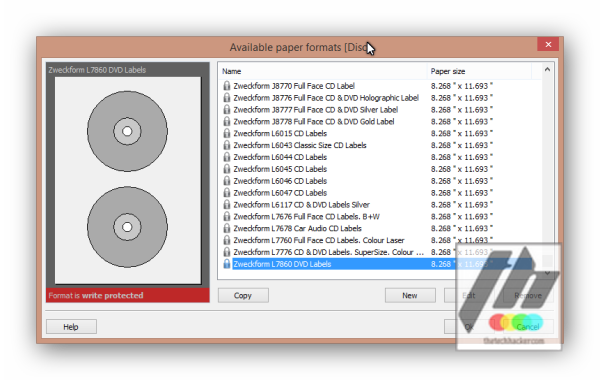This screenshot has height=380, width=600.
Task: Click lock icon for L7776 SuperSize labels
Action: [x=227, y=252]
